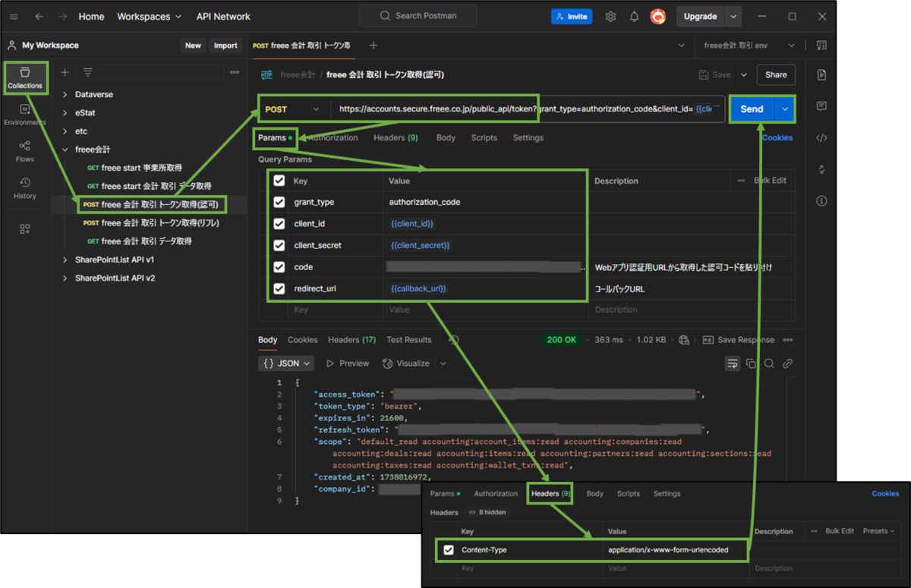Open the Send button dropdown arrow
The image size is (911, 588).
pyautogui.click(x=784, y=109)
